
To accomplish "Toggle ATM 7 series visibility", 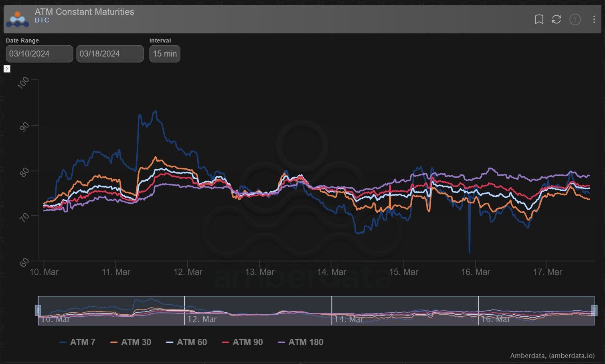I will pos(78,342).
